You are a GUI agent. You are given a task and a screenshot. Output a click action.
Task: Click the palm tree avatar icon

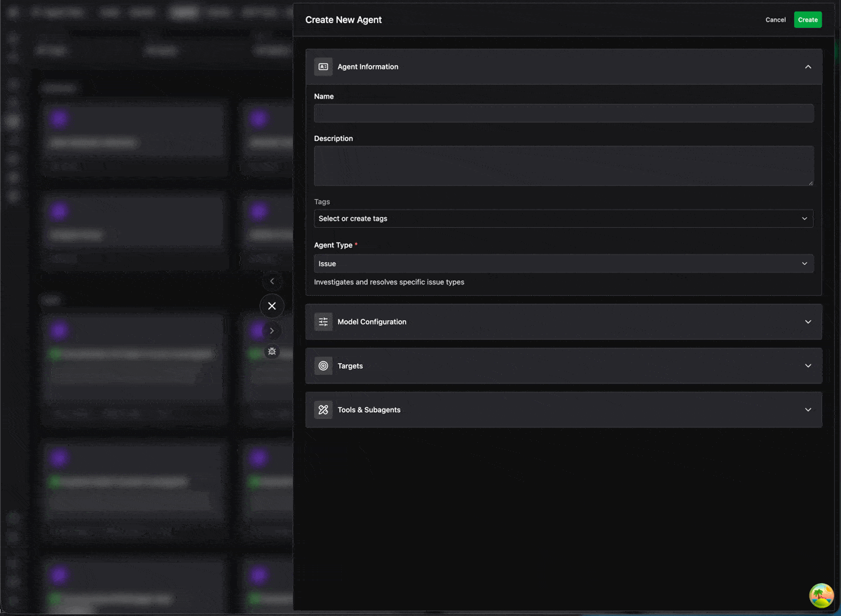[821, 596]
